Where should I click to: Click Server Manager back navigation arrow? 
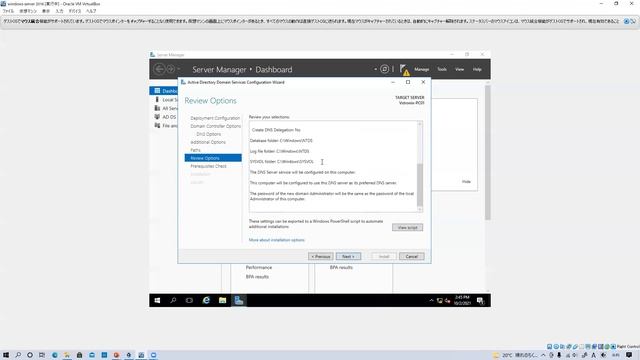(x=159, y=69)
